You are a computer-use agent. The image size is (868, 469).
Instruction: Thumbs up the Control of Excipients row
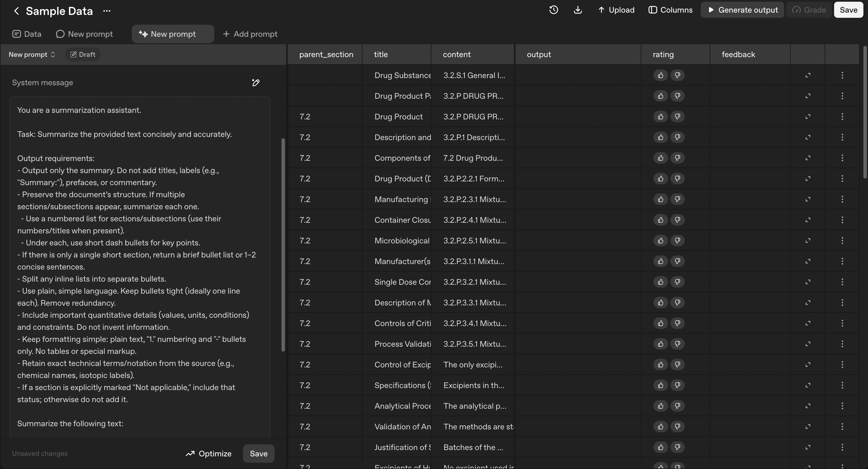pos(660,365)
